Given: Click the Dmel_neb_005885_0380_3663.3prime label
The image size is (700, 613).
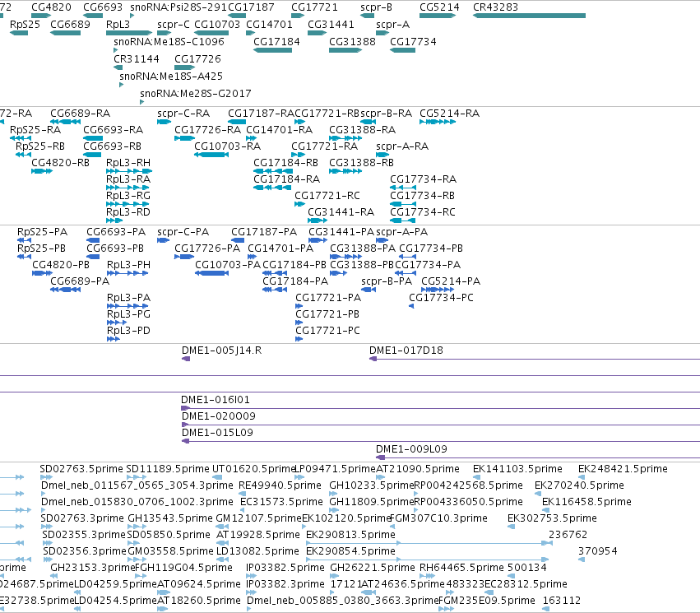Looking at the screenshot, I should 343,601.
